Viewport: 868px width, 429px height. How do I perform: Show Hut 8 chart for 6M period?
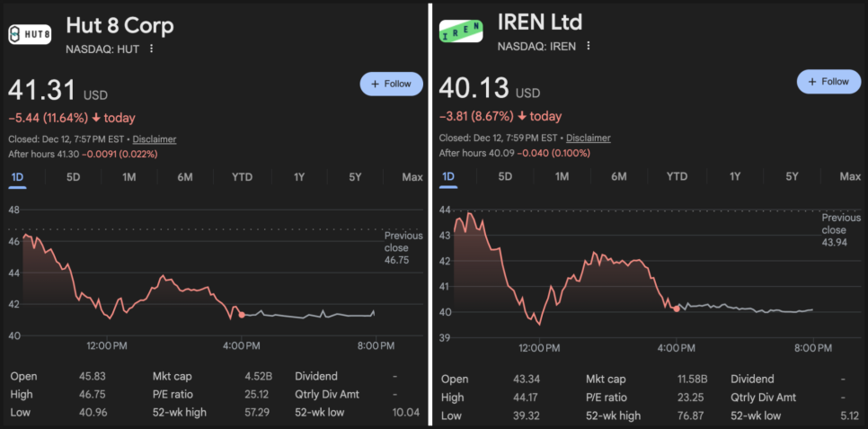(185, 177)
